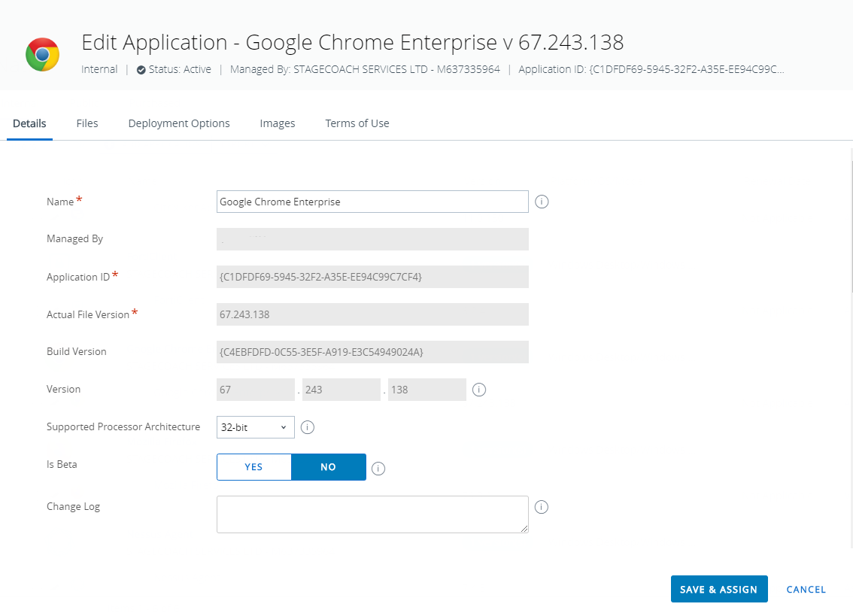The height and width of the screenshot is (616, 853).
Task: Switch to the Images tab
Action: (x=277, y=123)
